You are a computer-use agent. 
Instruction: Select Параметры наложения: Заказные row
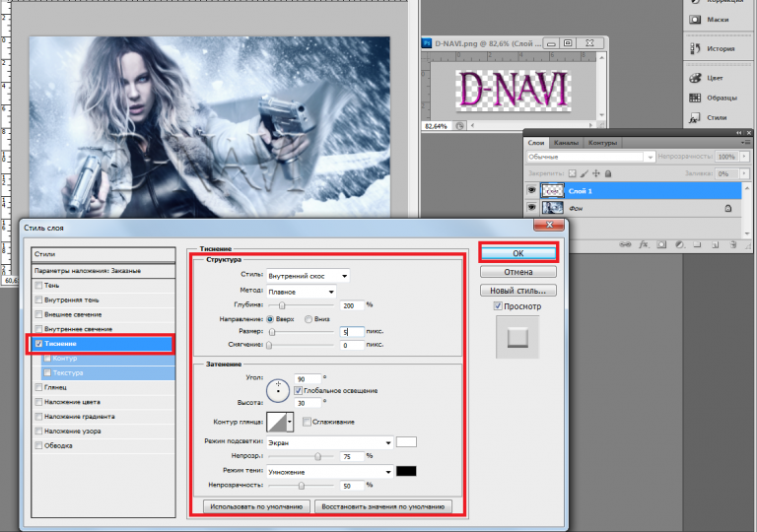point(103,271)
